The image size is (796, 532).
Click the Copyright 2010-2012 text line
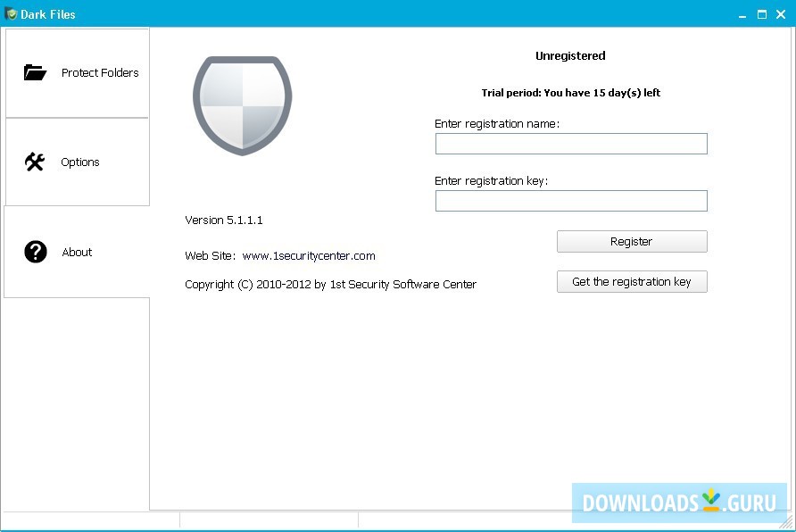pos(330,285)
